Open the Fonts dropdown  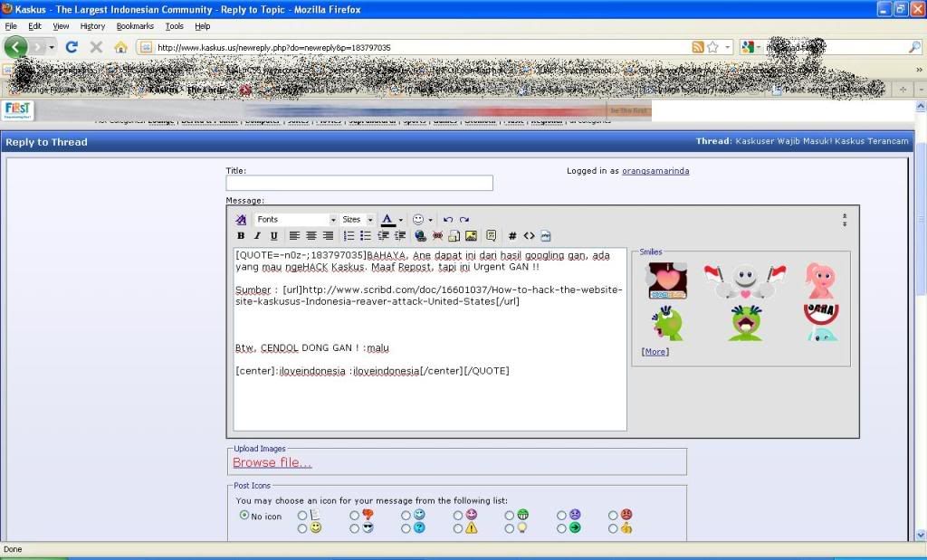(296, 219)
